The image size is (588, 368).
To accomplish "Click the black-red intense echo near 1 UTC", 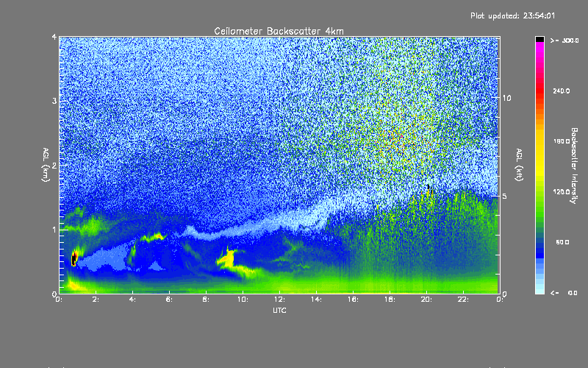I will (x=74, y=258).
